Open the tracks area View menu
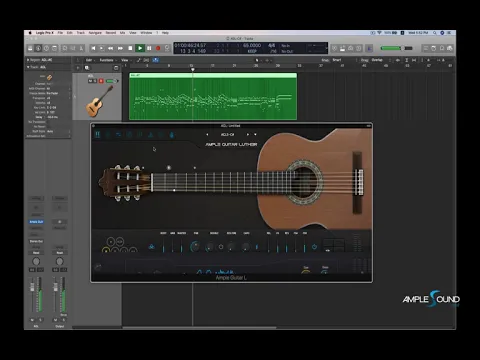 pyautogui.click(x=125, y=60)
